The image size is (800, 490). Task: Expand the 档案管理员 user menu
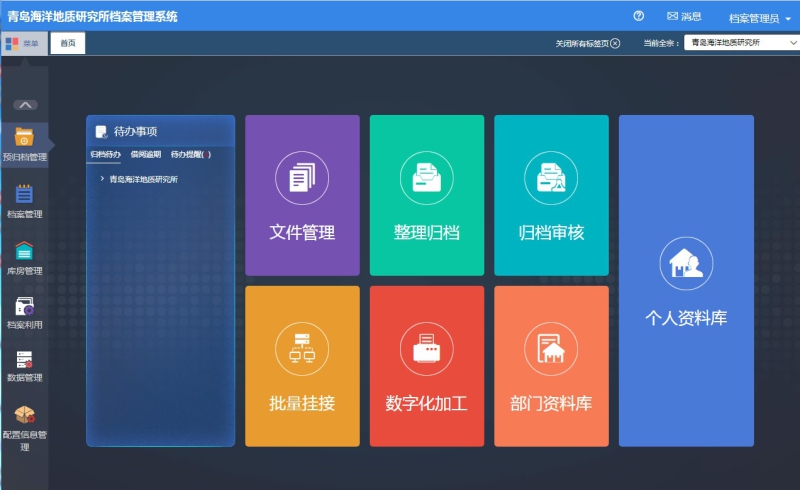tap(760, 18)
